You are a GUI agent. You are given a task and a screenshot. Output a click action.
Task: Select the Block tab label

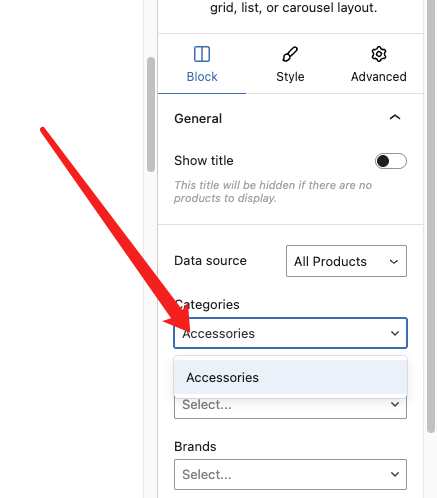[x=202, y=77]
